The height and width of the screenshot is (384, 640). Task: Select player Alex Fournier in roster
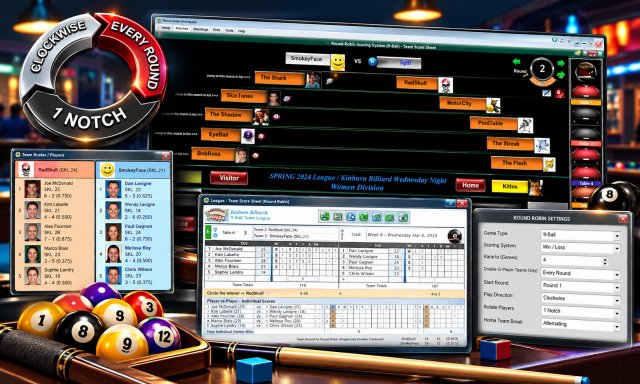(55, 232)
